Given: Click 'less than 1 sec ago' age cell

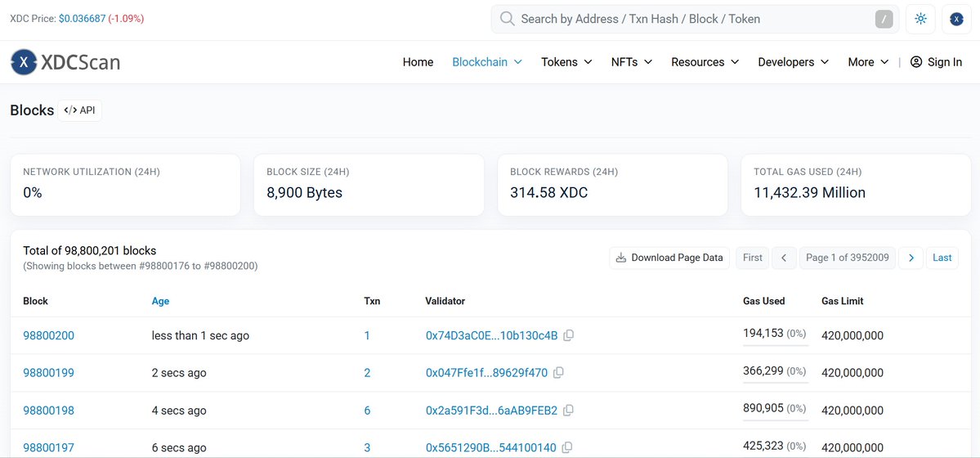Looking at the screenshot, I should click(200, 335).
